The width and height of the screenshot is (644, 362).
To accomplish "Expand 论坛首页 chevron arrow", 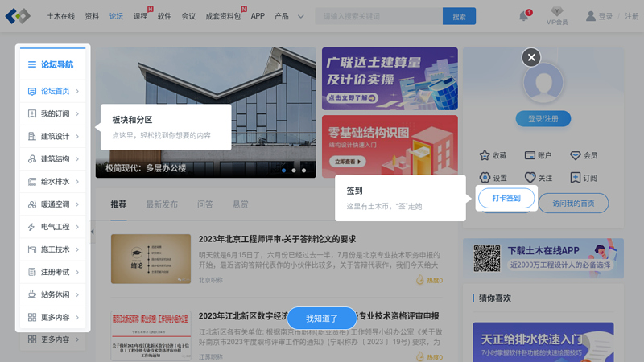I will [x=77, y=91].
